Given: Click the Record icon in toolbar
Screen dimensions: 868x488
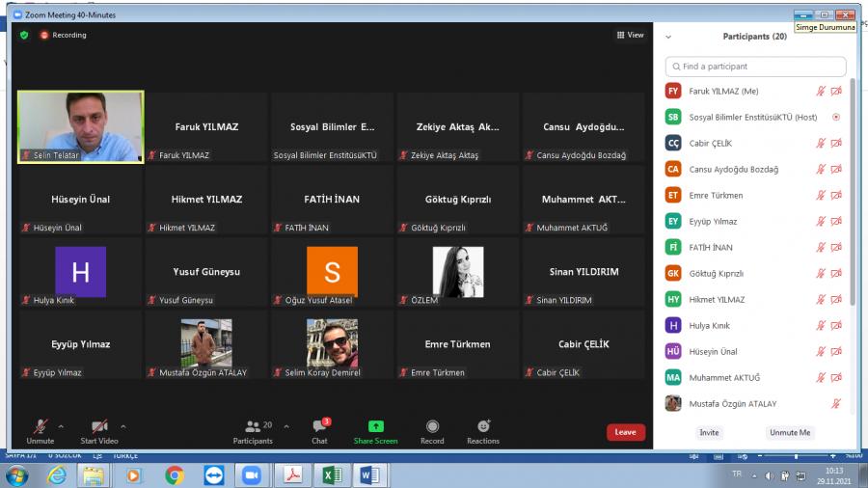Looking at the screenshot, I should (x=432, y=426).
